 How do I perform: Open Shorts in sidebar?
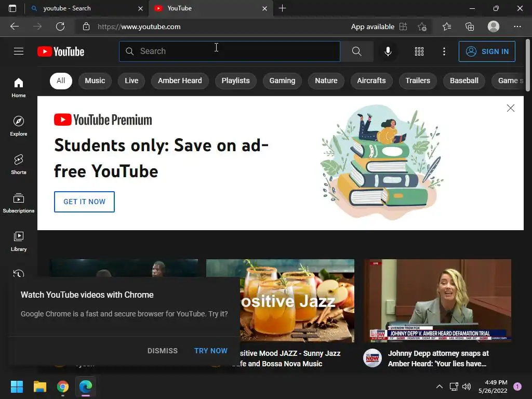coord(19,164)
